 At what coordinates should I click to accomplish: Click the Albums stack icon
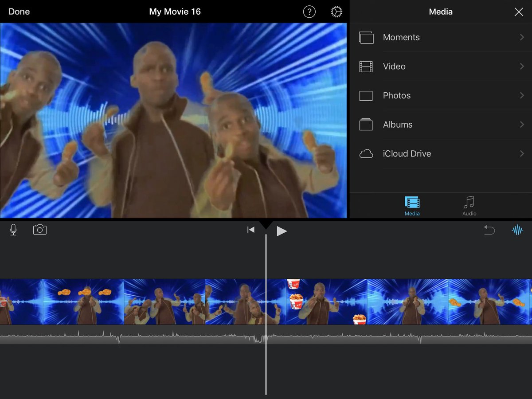(x=366, y=125)
